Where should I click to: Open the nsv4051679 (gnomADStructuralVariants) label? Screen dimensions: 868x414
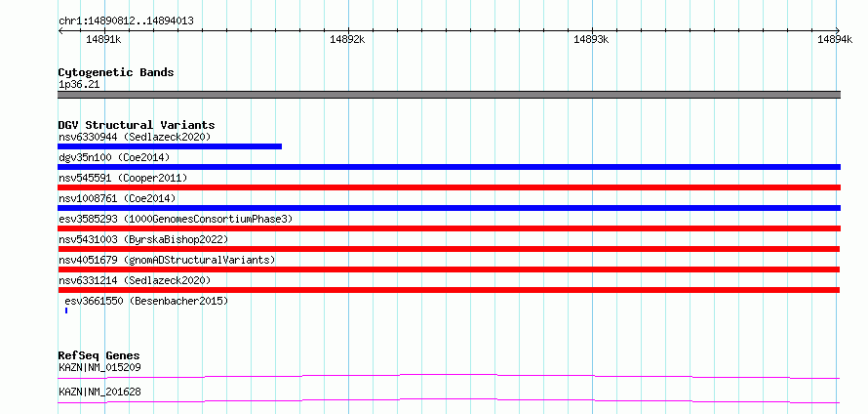pos(166,260)
